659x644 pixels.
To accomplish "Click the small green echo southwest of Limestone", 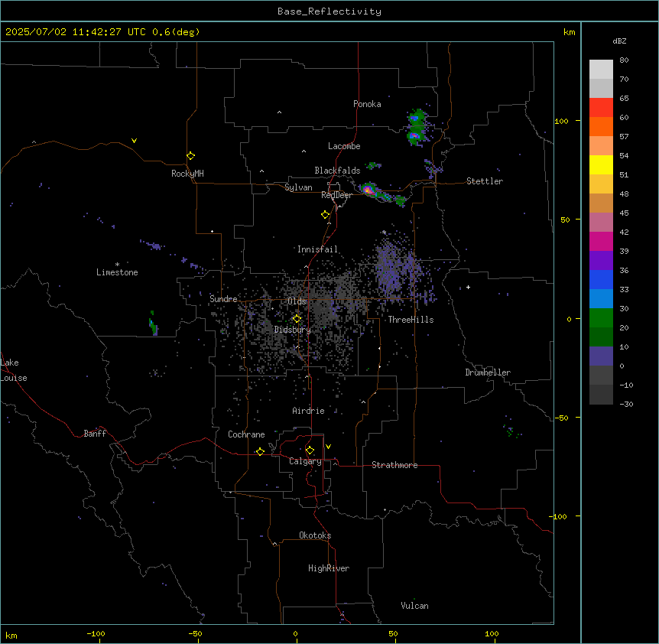I will (154, 324).
